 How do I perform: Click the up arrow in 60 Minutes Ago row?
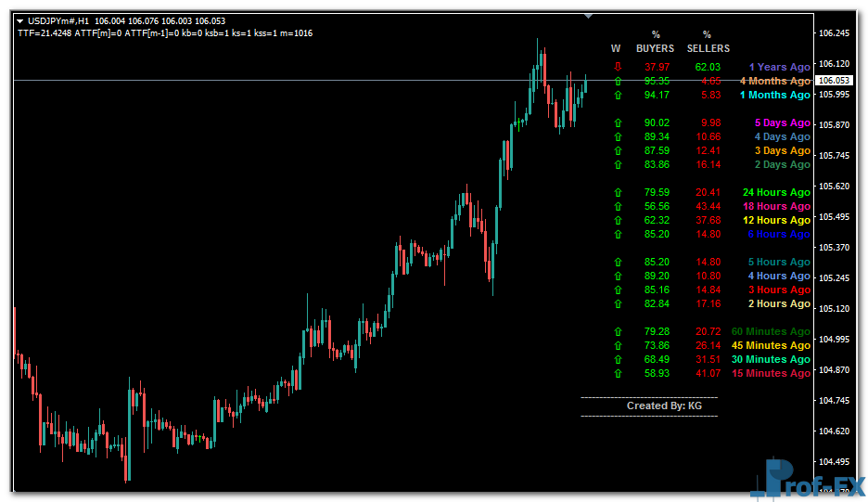tap(616, 331)
